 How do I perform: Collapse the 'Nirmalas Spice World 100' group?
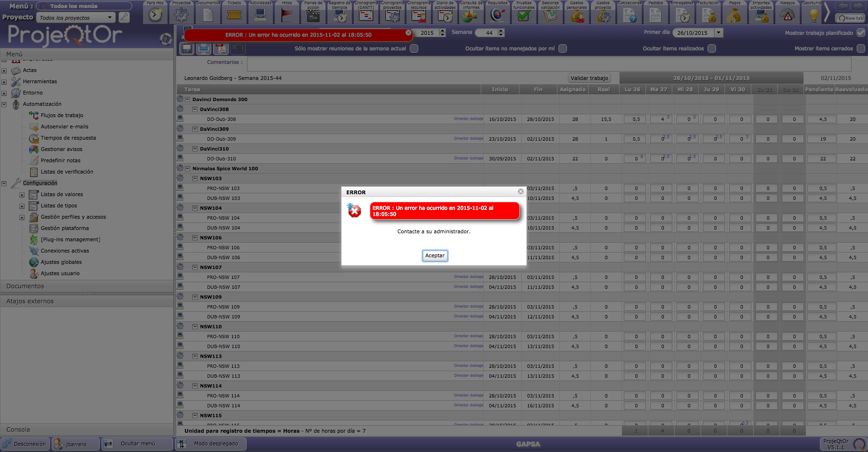(188, 169)
